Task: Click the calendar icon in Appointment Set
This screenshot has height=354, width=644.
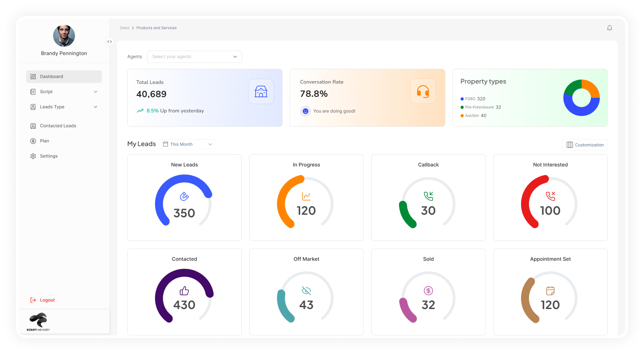Action: (550, 291)
